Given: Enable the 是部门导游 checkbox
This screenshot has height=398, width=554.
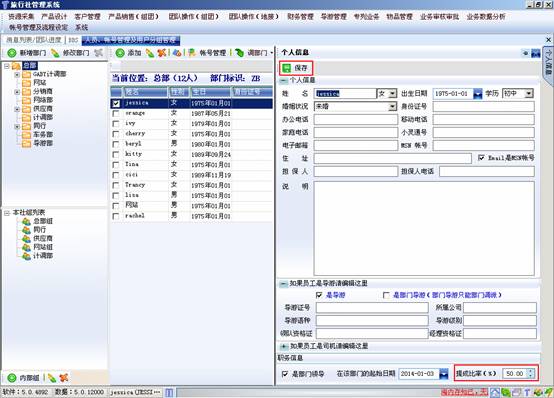Looking at the screenshot, I should pyautogui.click(x=387, y=295).
